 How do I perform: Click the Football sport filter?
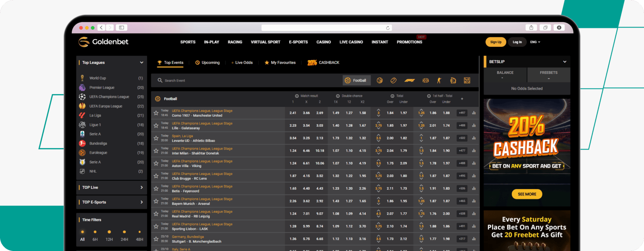(x=356, y=80)
